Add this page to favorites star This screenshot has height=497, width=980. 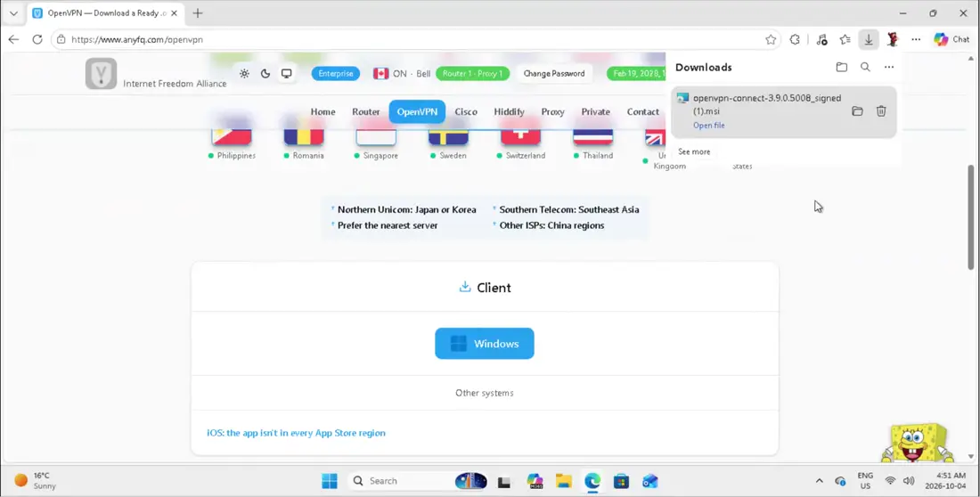pyautogui.click(x=771, y=39)
